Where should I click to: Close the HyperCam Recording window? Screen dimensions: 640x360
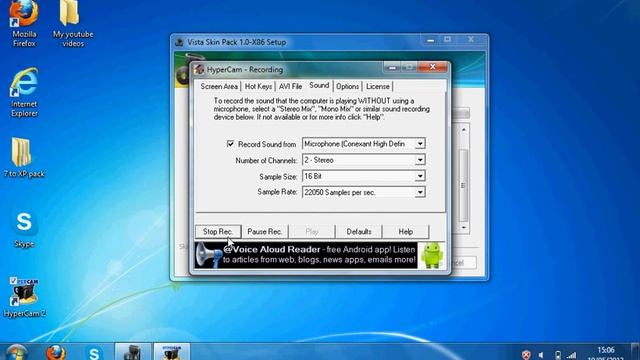tap(433, 67)
